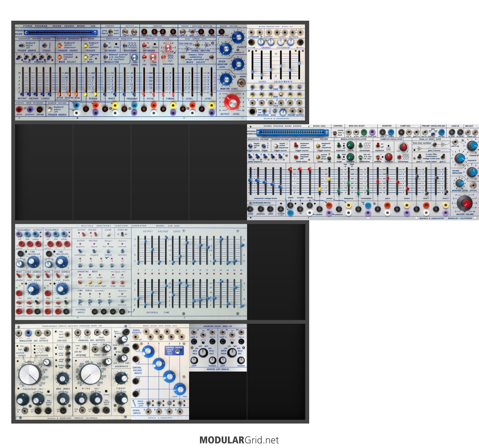The image size is (479, 448).
Task: Click the green f.m. in knob on Model 208C
Action: (351, 145)
